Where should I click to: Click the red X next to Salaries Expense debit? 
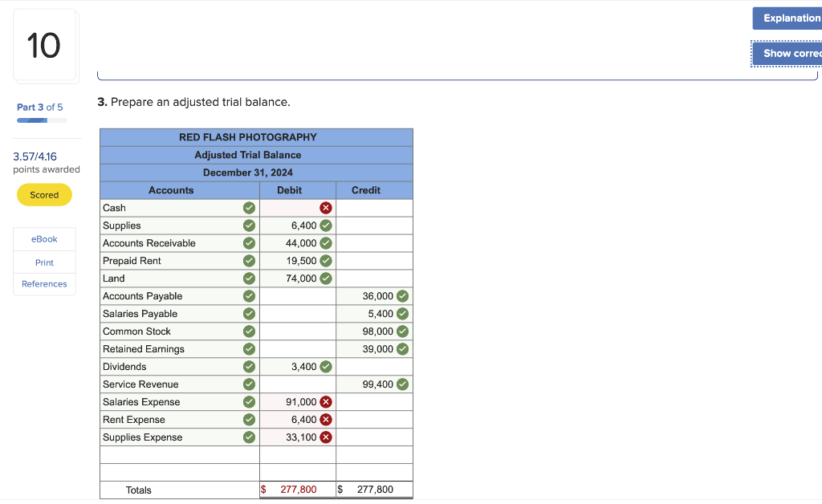[325, 401]
